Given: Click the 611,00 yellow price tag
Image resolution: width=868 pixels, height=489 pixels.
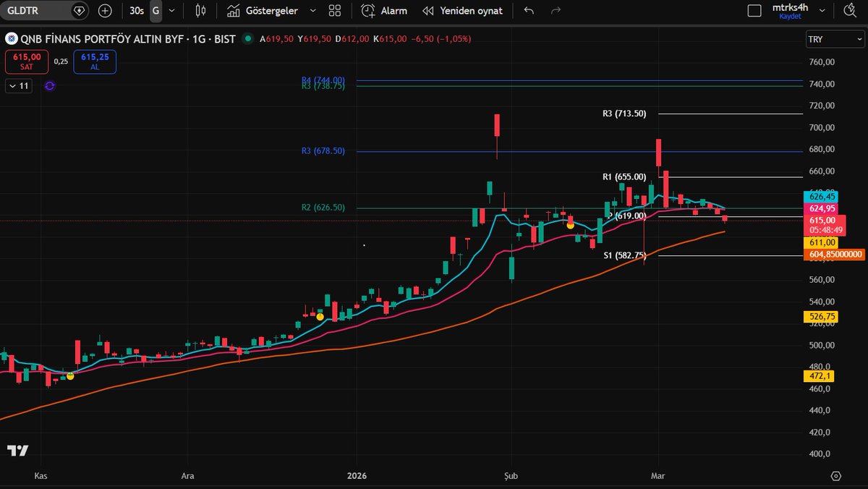Looking at the screenshot, I should pos(820,242).
